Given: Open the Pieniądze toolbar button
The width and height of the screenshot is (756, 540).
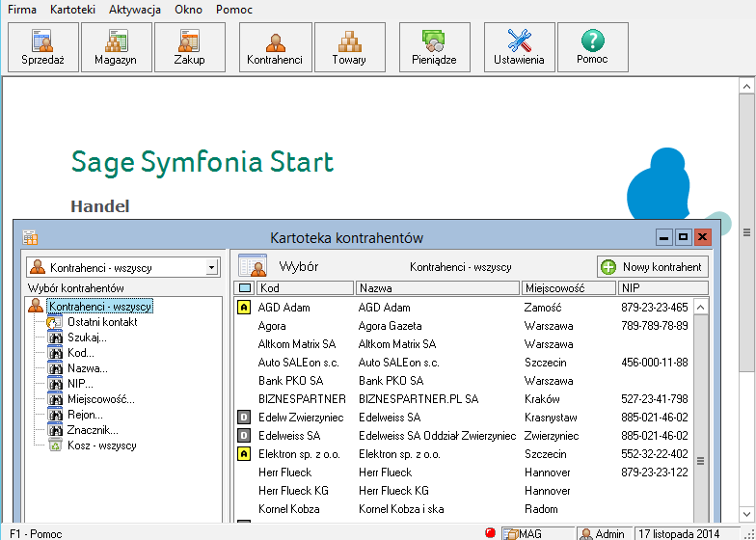Looking at the screenshot, I should coord(434,46).
